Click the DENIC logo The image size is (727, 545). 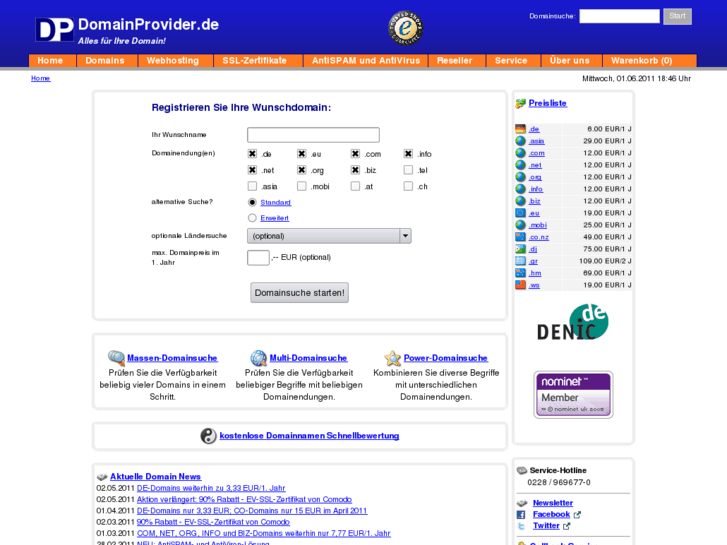(573, 322)
